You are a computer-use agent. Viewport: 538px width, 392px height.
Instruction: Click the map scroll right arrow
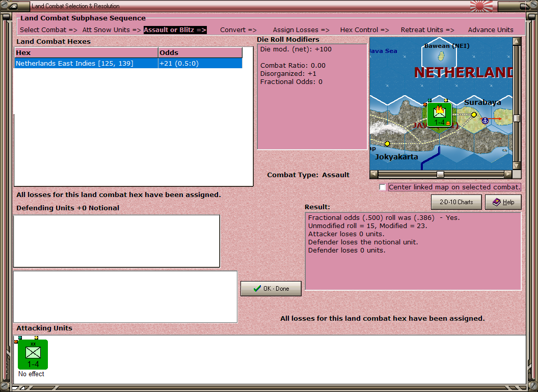tap(508, 174)
